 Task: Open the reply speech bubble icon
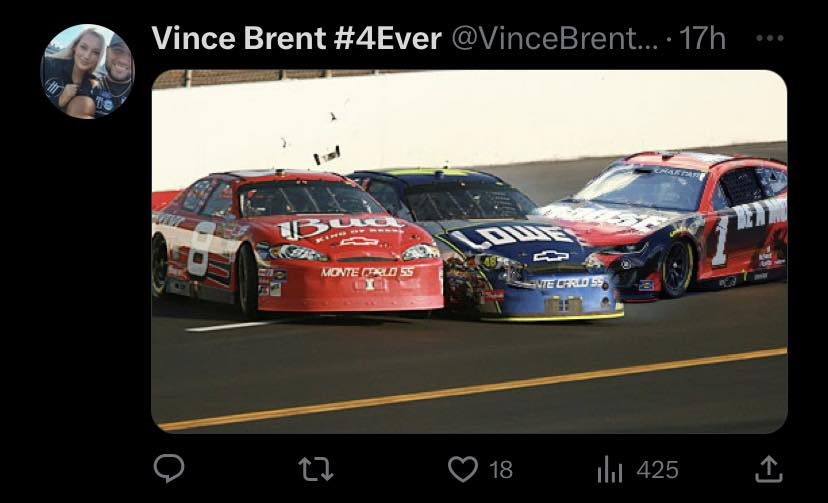coord(169,468)
